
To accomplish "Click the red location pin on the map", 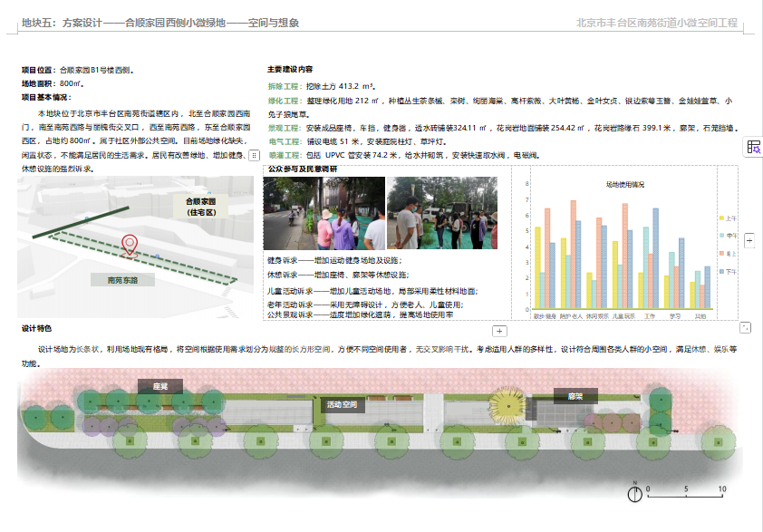I will [x=130, y=245].
